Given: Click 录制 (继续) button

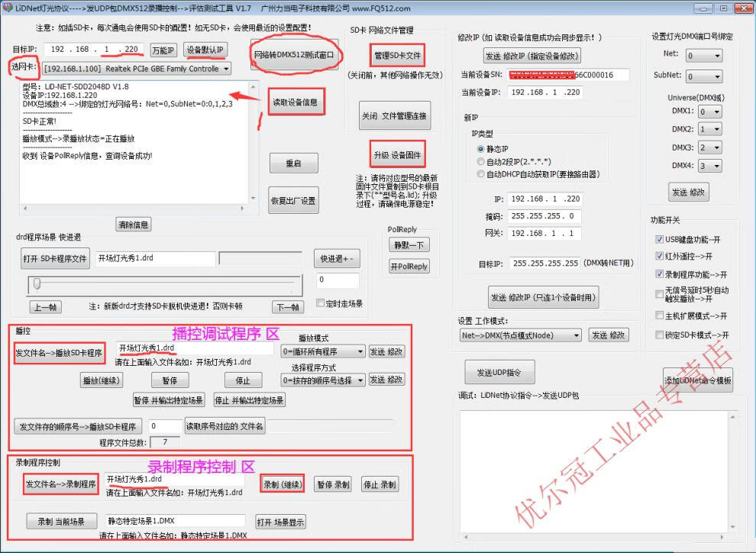Looking at the screenshot, I should pos(283,484).
